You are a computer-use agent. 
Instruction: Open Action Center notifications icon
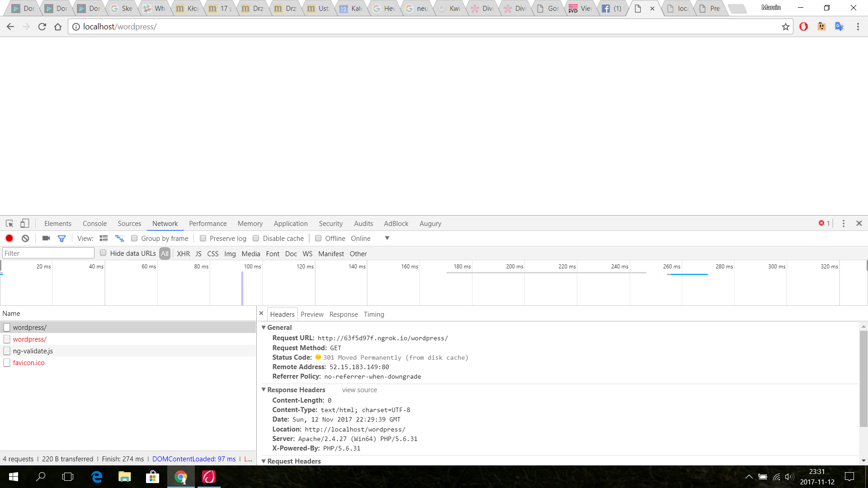[x=849, y=477]
